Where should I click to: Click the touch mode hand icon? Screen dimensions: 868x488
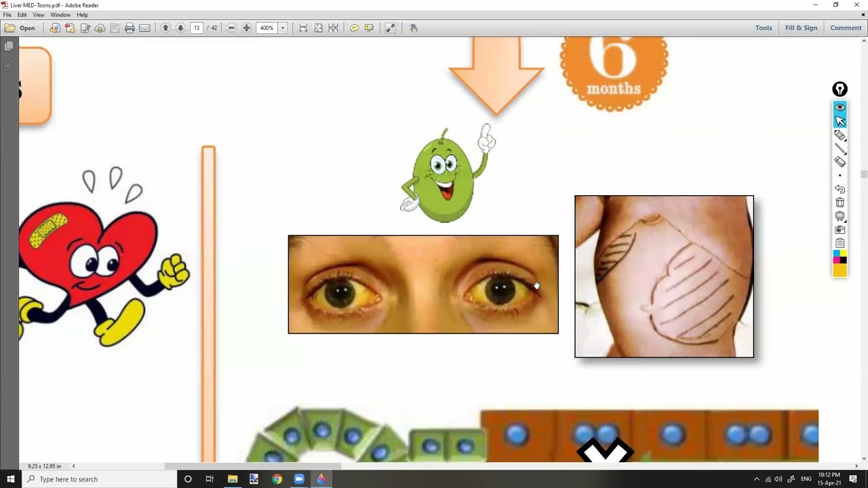[414, 28]
